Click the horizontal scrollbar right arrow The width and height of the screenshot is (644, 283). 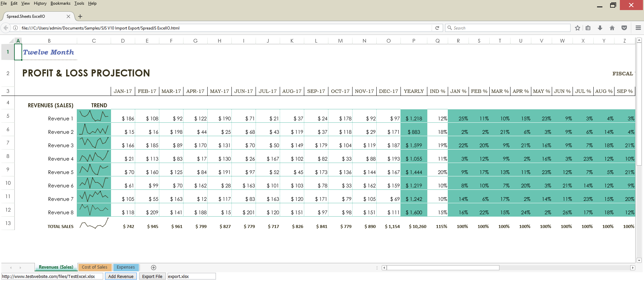coord(633,268)
